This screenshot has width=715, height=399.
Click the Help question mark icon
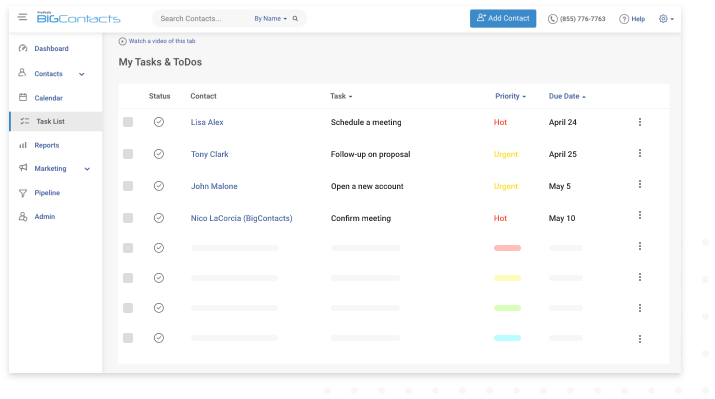pos(624,19)
